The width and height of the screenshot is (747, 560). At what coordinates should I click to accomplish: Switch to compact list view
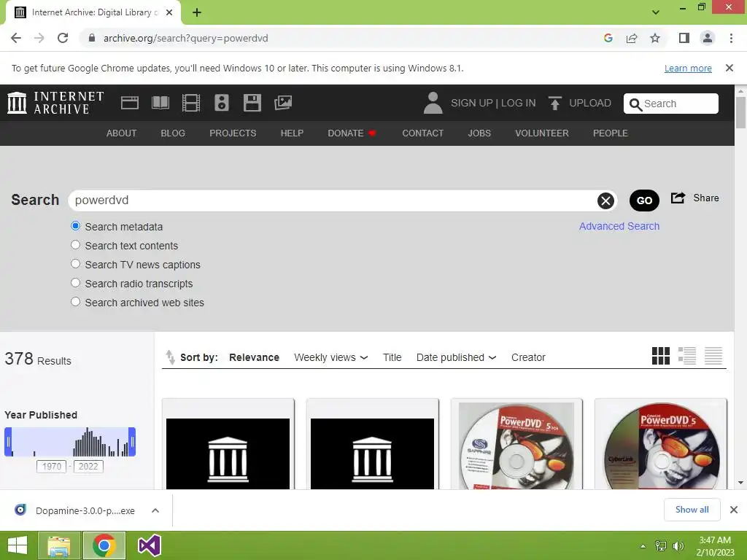[x=713, y=356]
